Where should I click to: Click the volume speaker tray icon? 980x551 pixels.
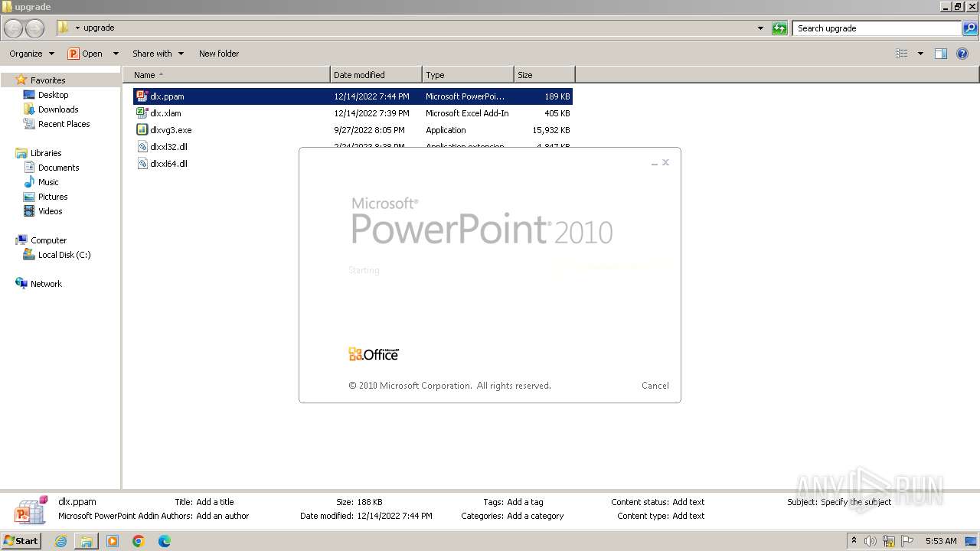[x=871, y=541]
